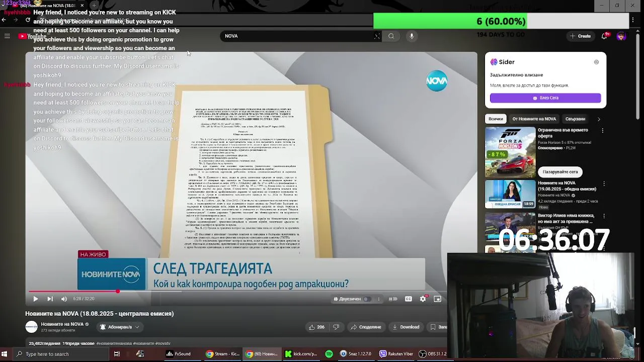Viewport: 644px width, 362px height.
Task: Toggle closed captions on the player
Action: [x=408, y=299]
